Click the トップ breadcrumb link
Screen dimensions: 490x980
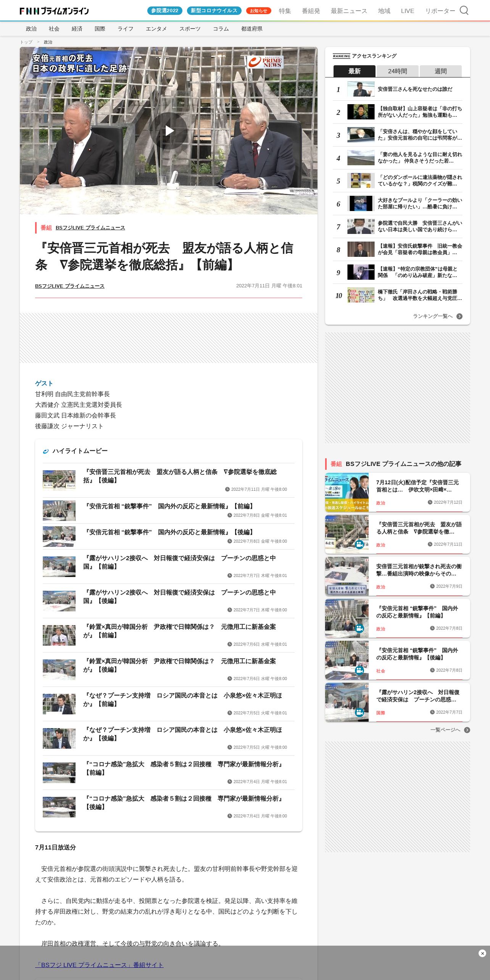(x=26, y=42)
